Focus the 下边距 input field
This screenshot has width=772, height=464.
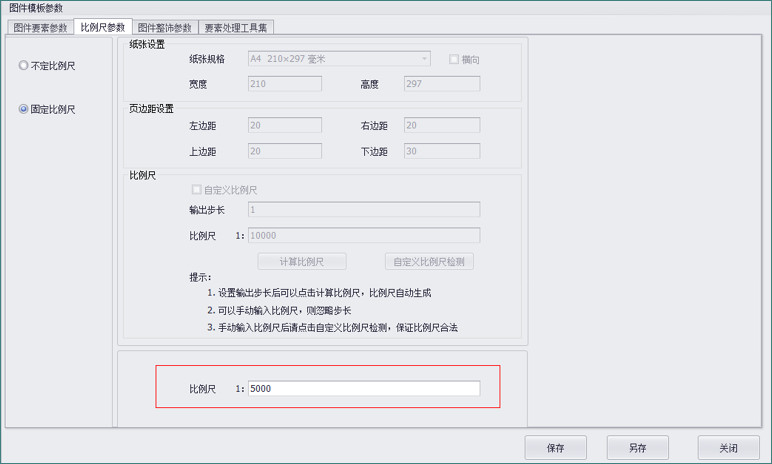click(x=441, y=151)
